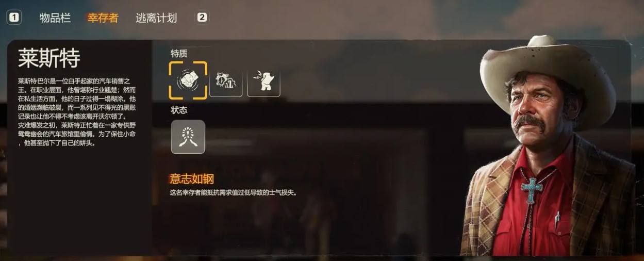Screen dimensions: 644x261
Task: Select the gears and clock trait icon
Action: tap(226, 80)
